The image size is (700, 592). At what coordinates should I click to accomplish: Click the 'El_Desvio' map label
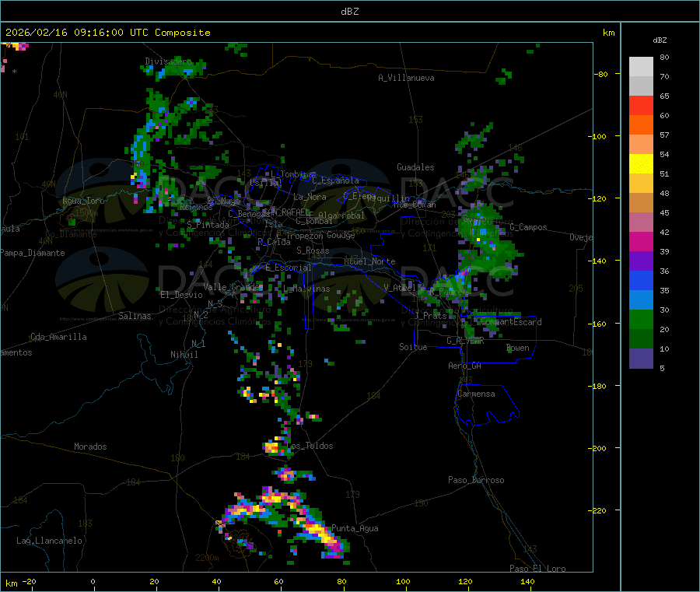tap(181, 295)
